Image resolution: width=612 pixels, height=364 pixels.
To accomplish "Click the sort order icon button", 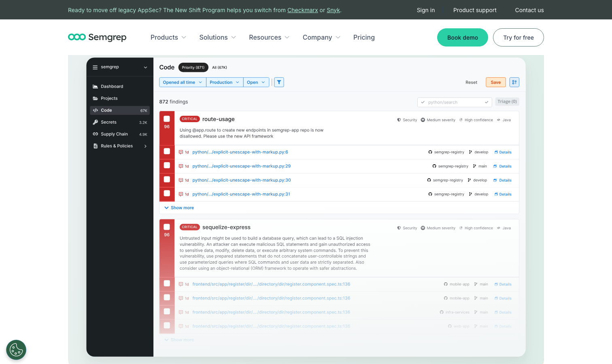I will pos(514,82).
